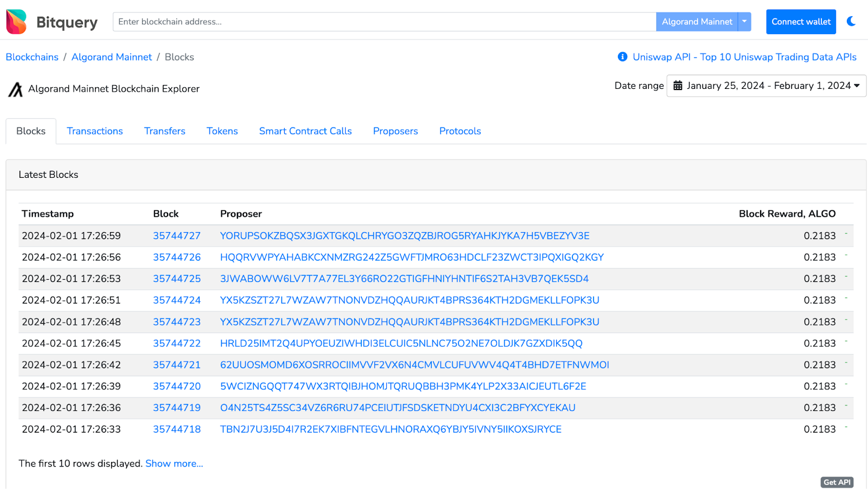
Task: Open block 35744718
Action: (177, 429)
